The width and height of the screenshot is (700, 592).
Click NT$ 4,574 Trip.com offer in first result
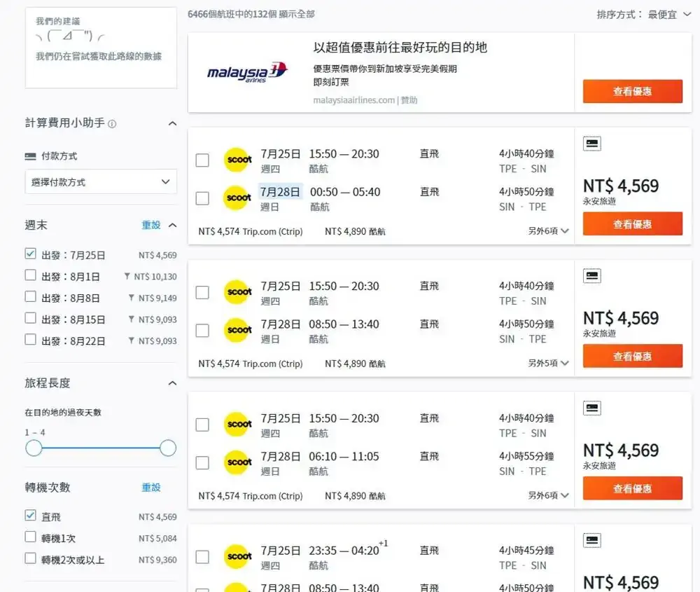(x=251, y=231)
